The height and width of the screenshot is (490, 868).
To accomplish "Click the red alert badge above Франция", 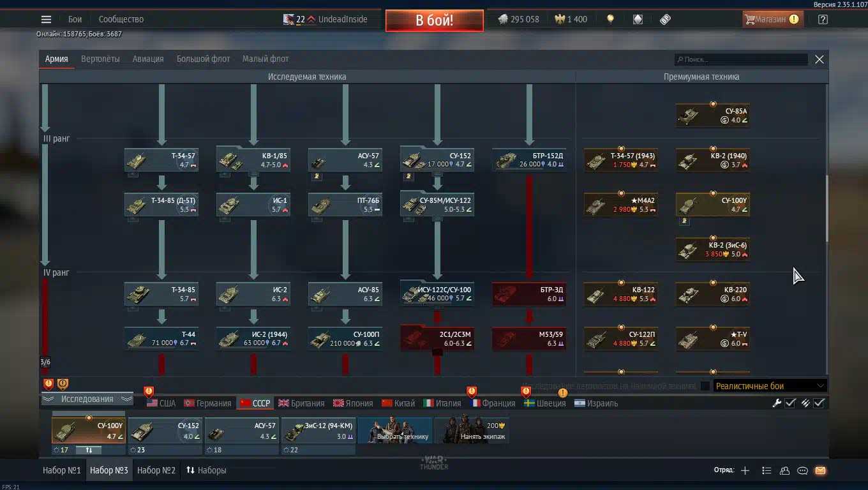I will coord(472,391).
